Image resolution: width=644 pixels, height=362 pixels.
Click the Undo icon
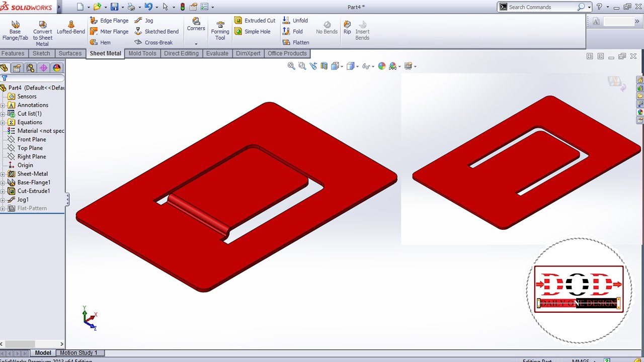tap(148, 7)
